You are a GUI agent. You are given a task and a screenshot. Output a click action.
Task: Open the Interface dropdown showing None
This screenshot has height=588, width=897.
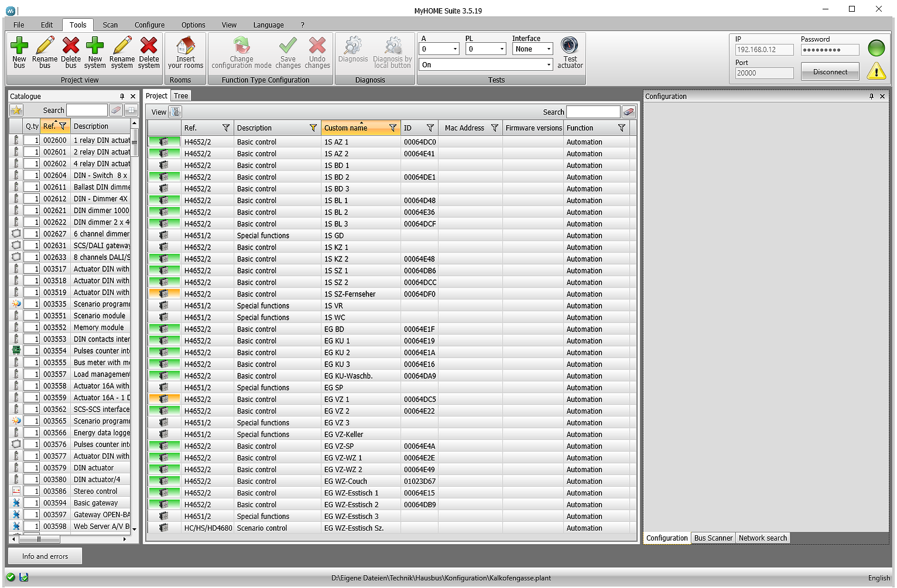tap(549, 49)
